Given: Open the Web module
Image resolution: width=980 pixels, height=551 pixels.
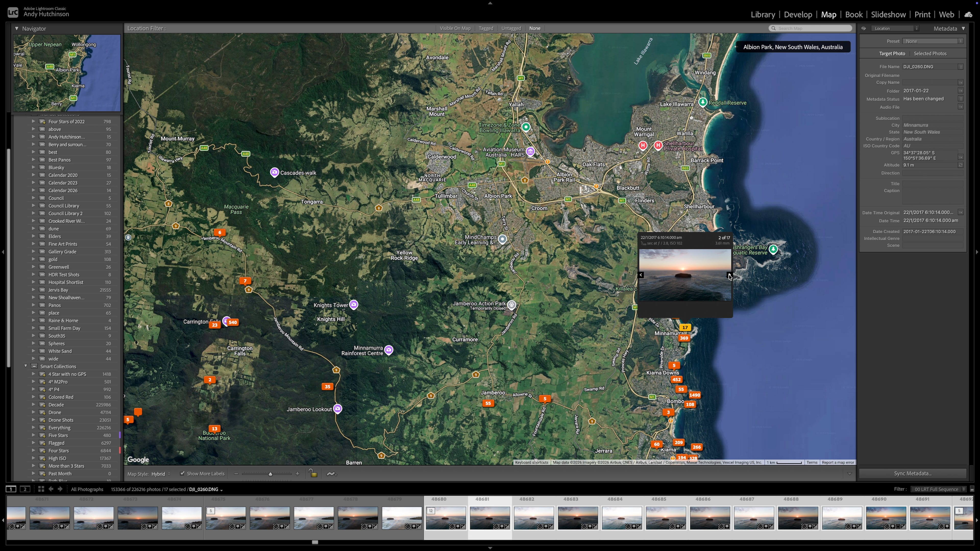Looking at the screenshot, I should coord(946,15).
